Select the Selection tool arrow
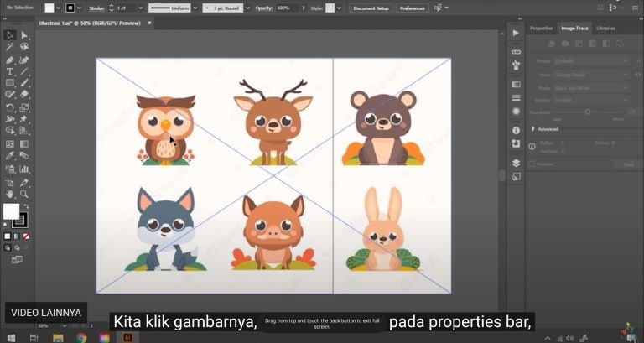644x343 pixels. [x=10, y=35]
